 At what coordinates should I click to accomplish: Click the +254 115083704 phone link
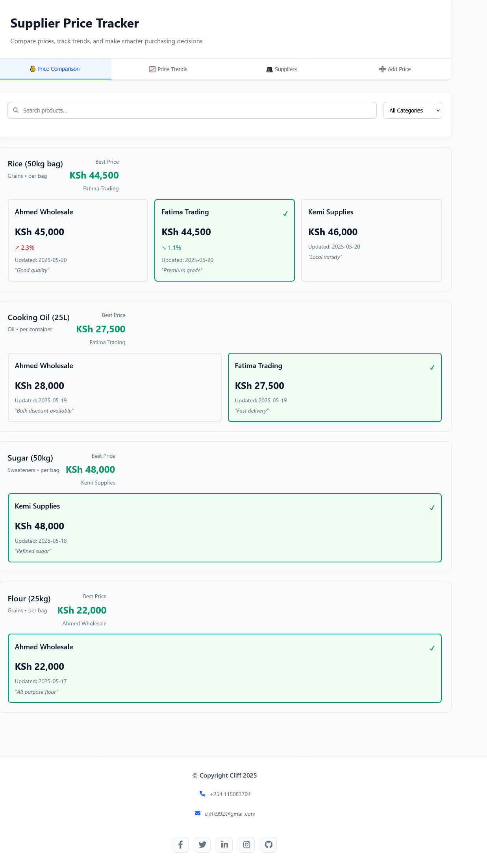pos(230,794)
